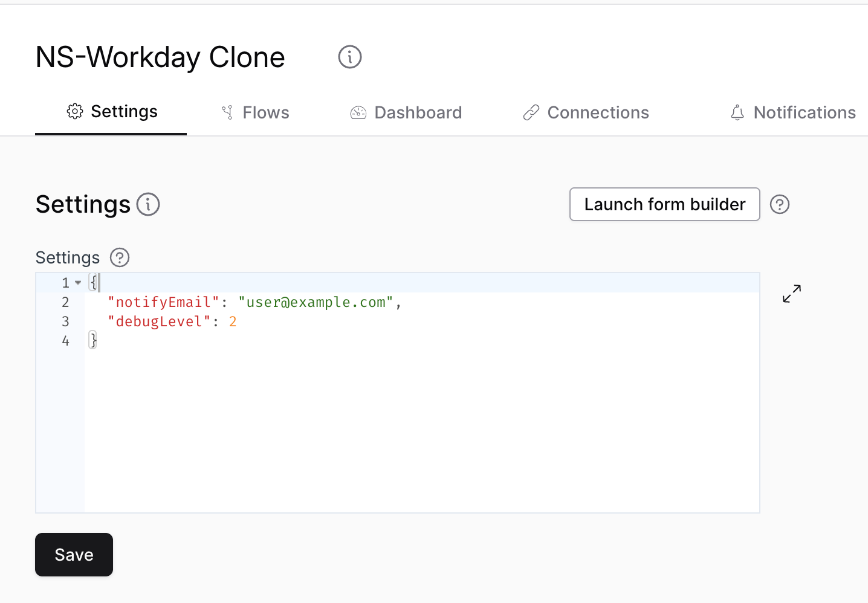Go to the Dashboard tab

[406, 112]
